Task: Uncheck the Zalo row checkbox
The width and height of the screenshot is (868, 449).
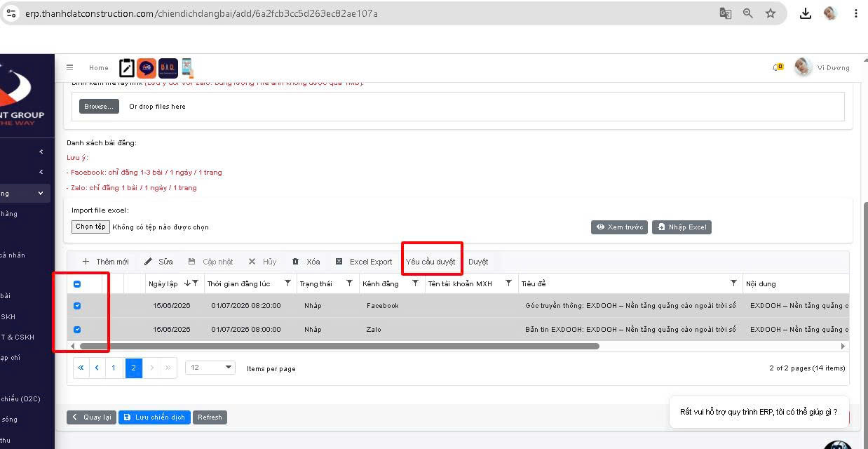Action: coord(77,330)
